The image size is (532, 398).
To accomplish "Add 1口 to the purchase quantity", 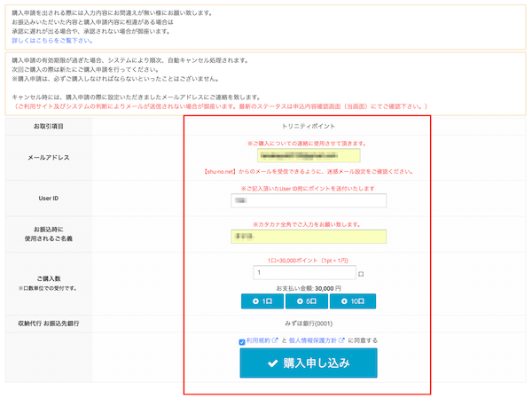I will pos(262,301).
